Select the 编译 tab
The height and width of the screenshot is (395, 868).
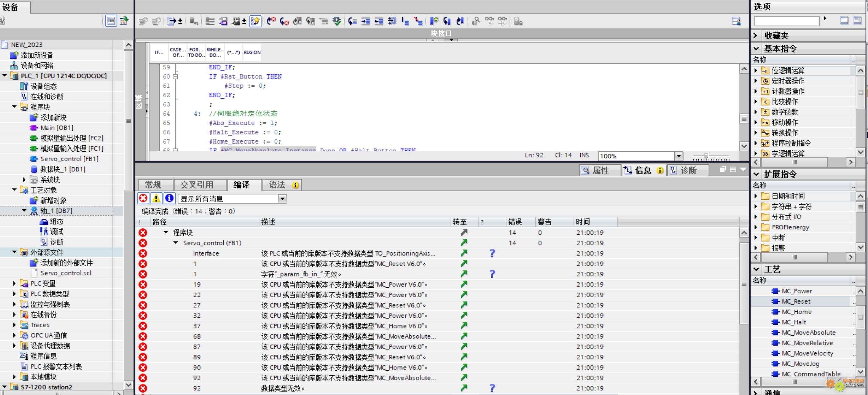244,184
